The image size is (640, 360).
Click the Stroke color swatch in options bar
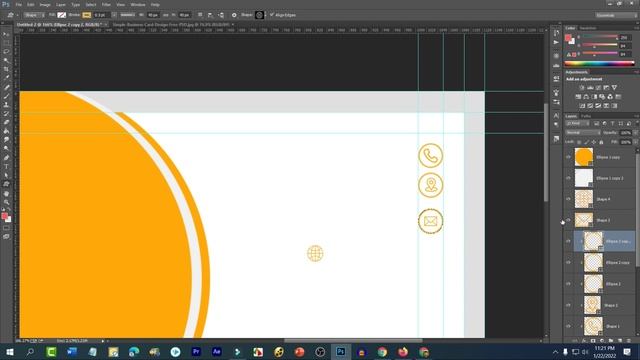87,15
